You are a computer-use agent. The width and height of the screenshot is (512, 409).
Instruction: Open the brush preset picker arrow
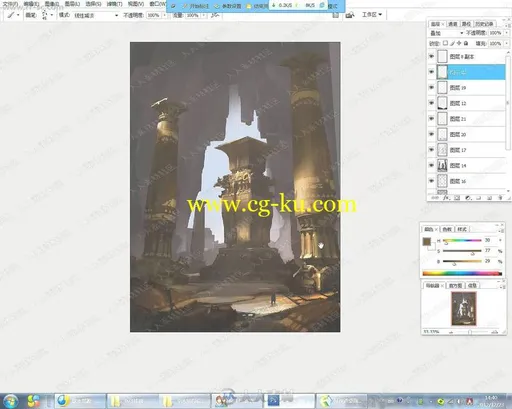pos(52,15)
